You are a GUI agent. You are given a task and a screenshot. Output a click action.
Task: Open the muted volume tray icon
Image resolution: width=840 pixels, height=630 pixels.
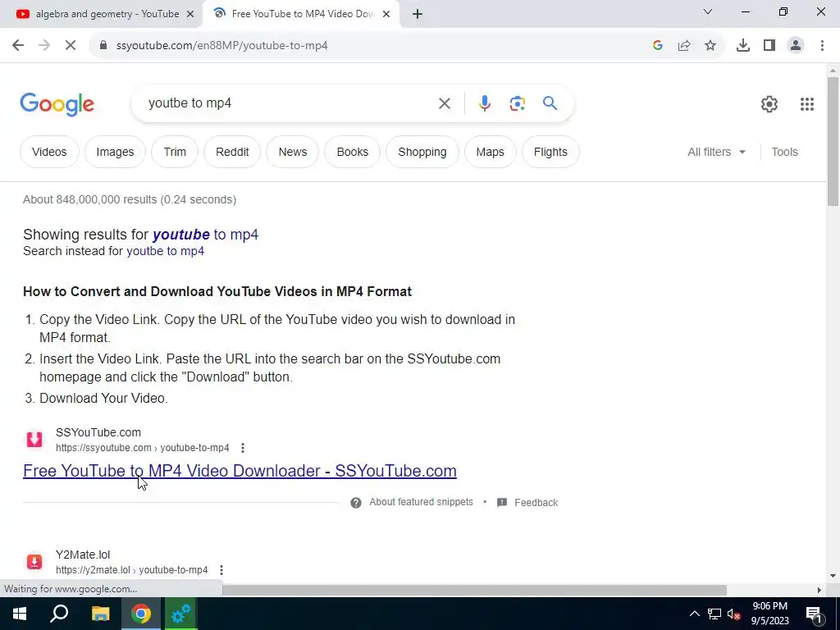[x=734, y=614]
